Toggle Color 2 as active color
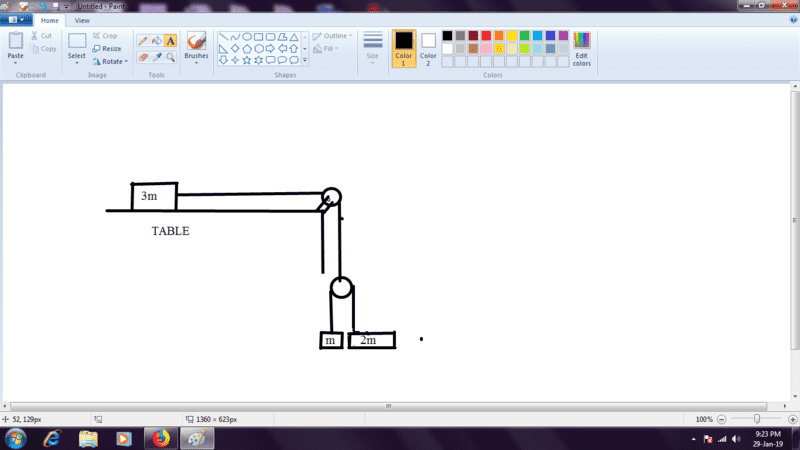Image resolution: width=800 pixels, height=450 pixels. (x=428, y=47)
